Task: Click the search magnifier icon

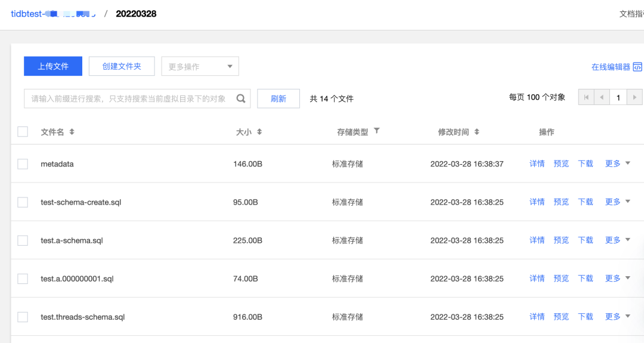Action: coord(241,99)
